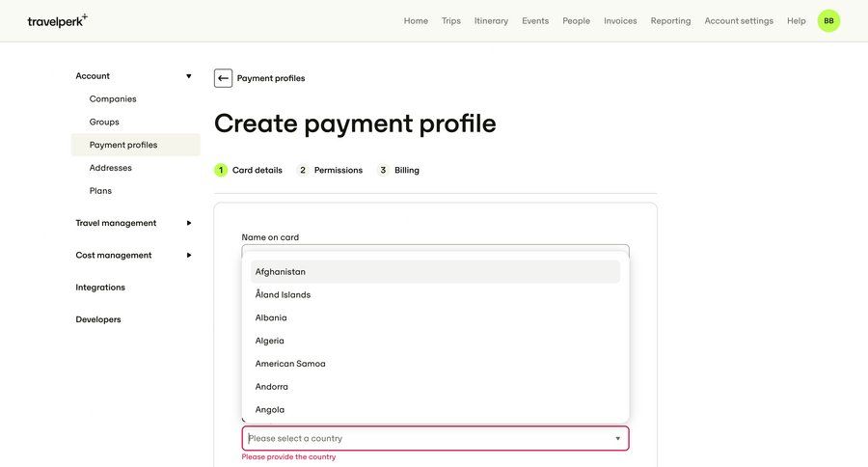This screenshot has height=467, width=868.
Task: Toggle the country dropdown arrow
Action: [x=617, y=439]
